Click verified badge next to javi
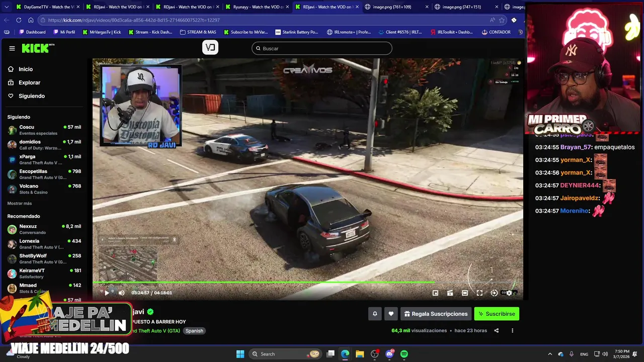The image size is (644, 362). pyautogui.click(x=150, y=312)
